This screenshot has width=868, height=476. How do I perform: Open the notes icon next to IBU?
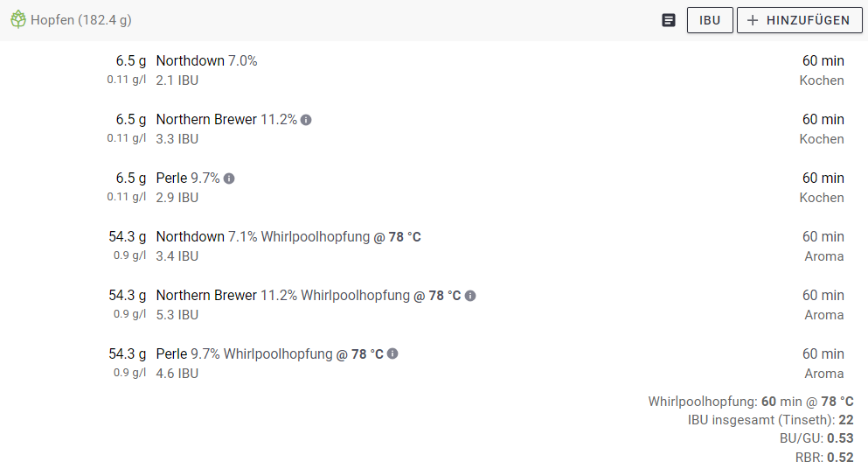669,20
